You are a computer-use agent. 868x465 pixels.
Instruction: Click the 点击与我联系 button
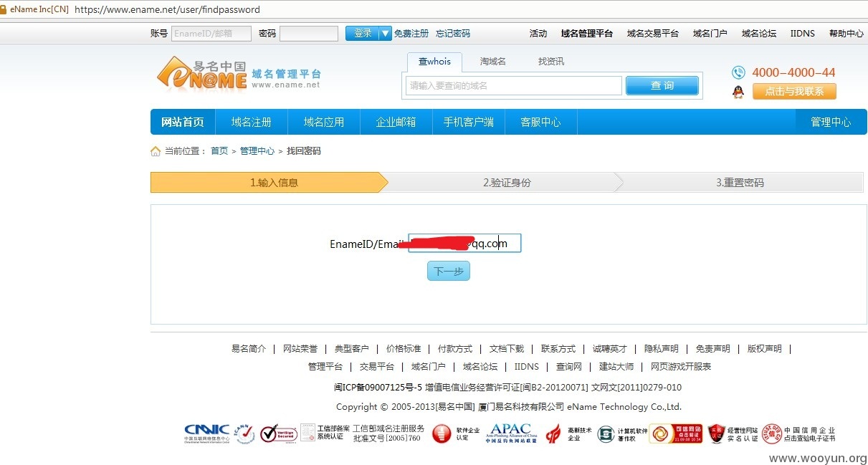[794, 91]
